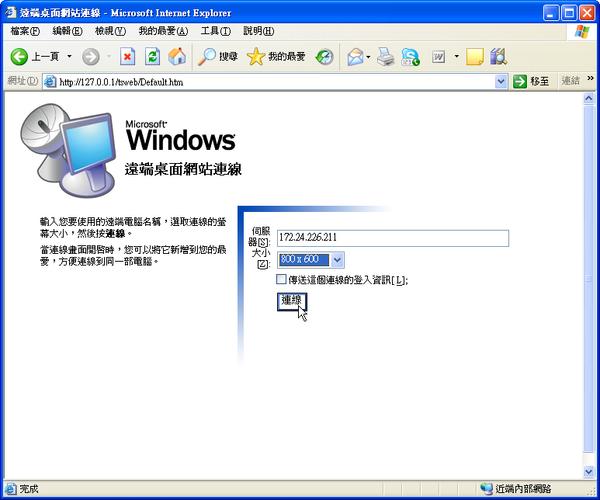Image resolution: width=600 pixels, height=500 pixels.
Task: Click the 遠端桌面網站連線 heading text
Action: click(x=183, y=169)
